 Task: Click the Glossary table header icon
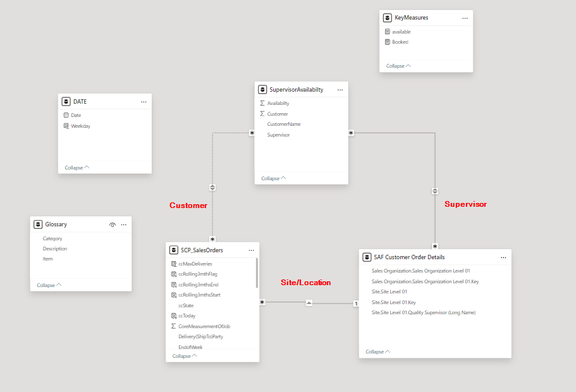38,224
